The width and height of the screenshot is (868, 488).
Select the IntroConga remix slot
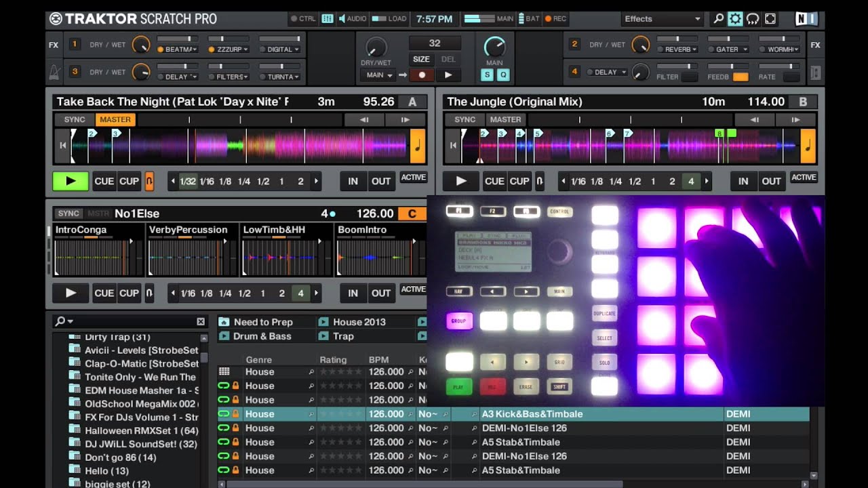99,251
